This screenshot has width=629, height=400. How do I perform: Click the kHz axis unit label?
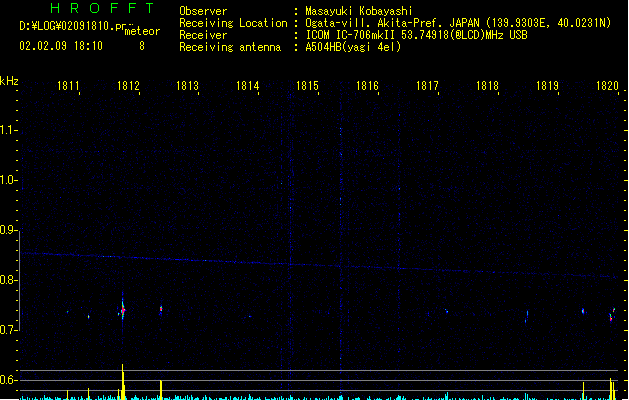point(9,81)
